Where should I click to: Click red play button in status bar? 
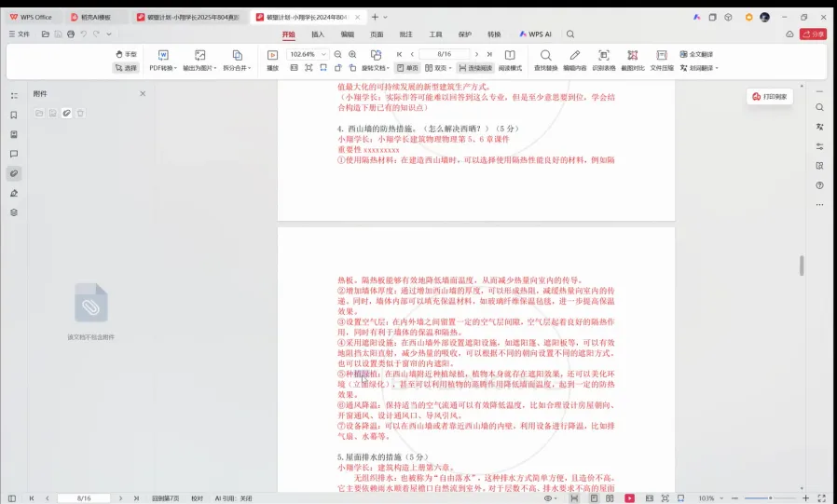pos(630,498)
